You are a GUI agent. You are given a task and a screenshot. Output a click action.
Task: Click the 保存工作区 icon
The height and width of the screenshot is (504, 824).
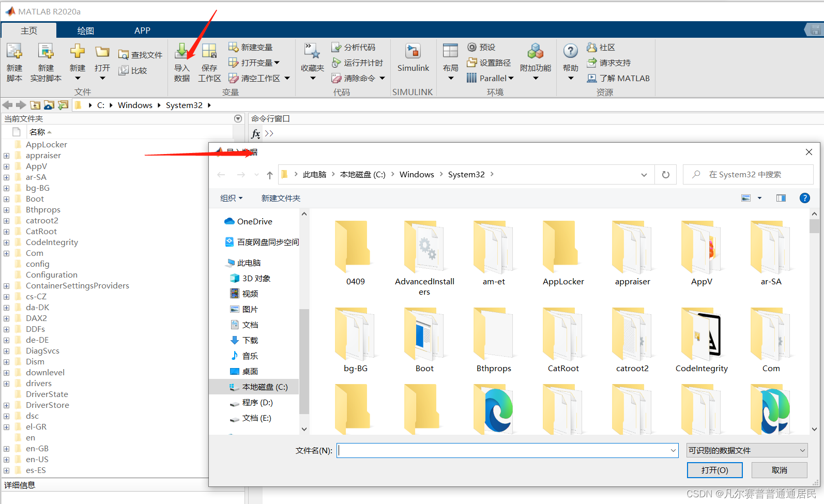click(209, 51)
